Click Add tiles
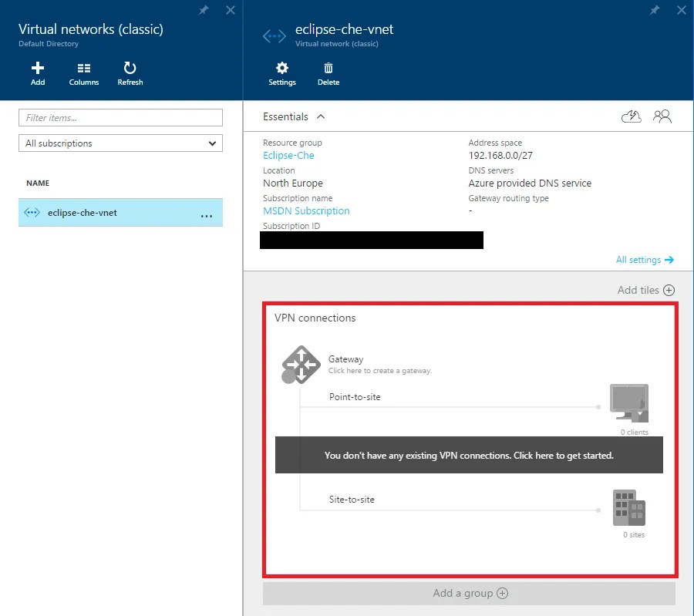 pos(645,291)
